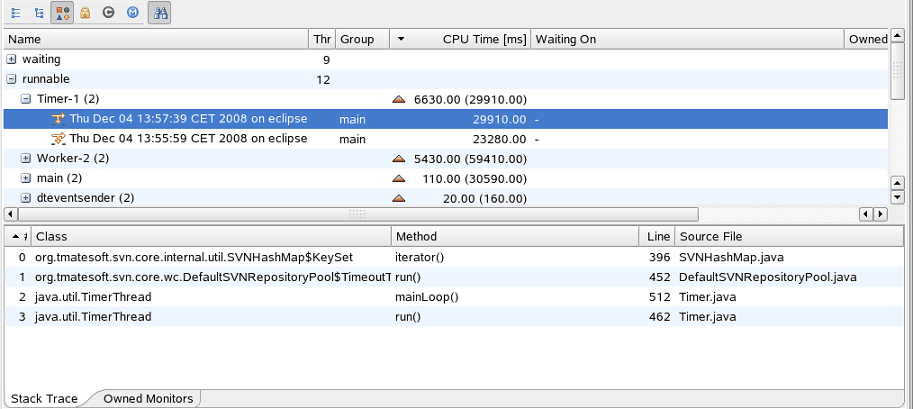Toggle the group-by-shapes toolbar button
The image size is (913, 409).
tap(62, 12)
